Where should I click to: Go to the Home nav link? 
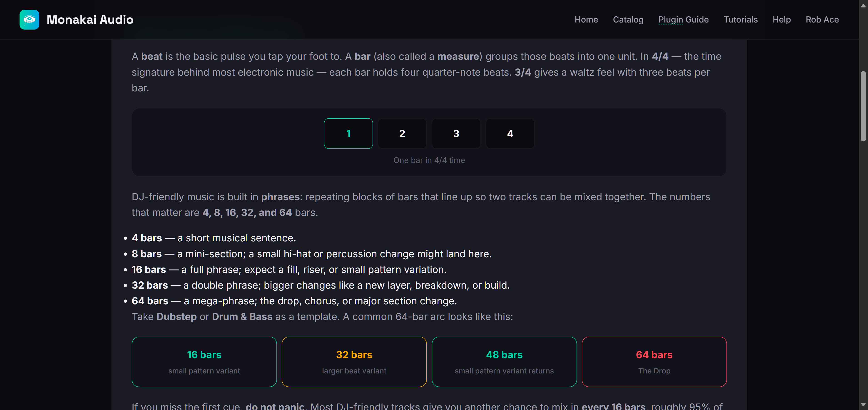tap(586, 20)
